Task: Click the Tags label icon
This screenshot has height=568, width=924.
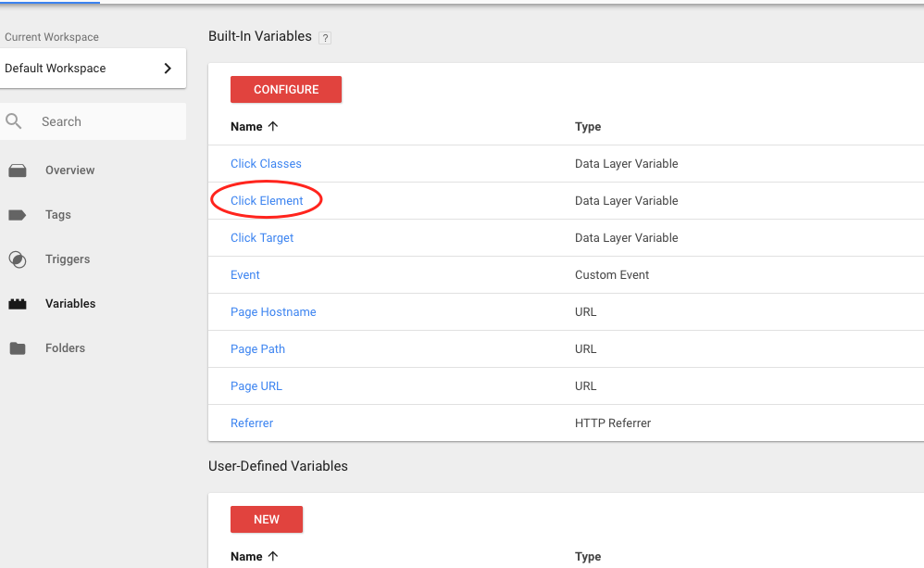Action: [x=17, y=215]
